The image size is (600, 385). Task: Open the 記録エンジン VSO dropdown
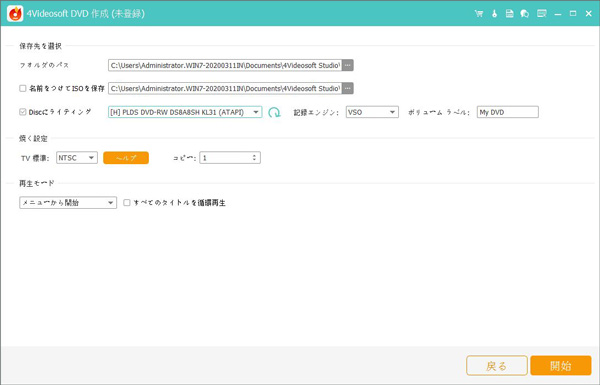pos(372,112)
